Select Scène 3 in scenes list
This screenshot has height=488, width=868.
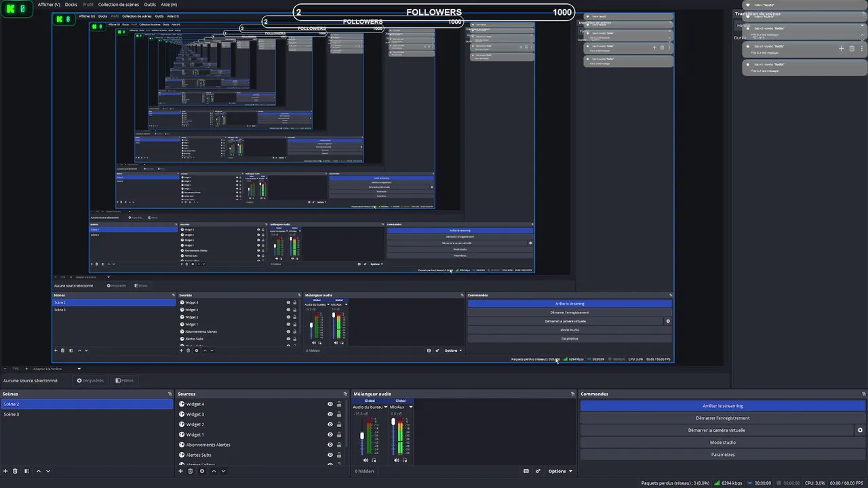pos(87,414)
